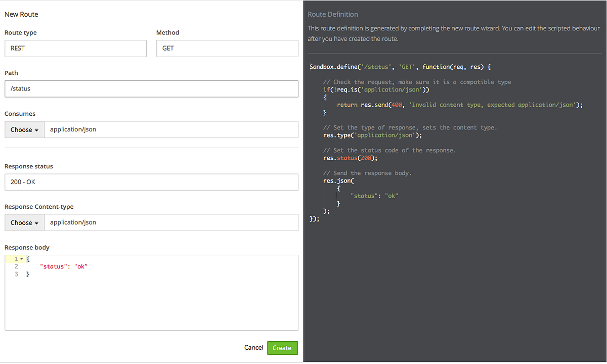Click the Sandbox.define line in Route Definition panel
Screen dimensions: 607x364
click(395, 66)
